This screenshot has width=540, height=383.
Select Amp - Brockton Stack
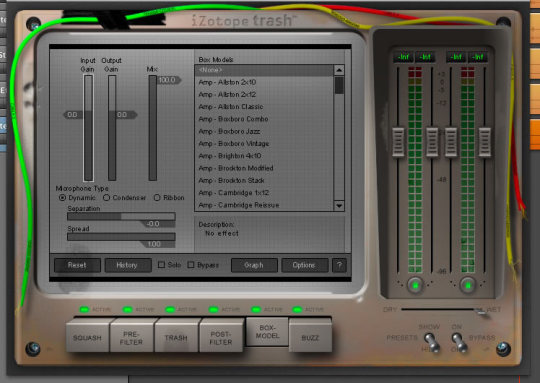tap(264, 180)
